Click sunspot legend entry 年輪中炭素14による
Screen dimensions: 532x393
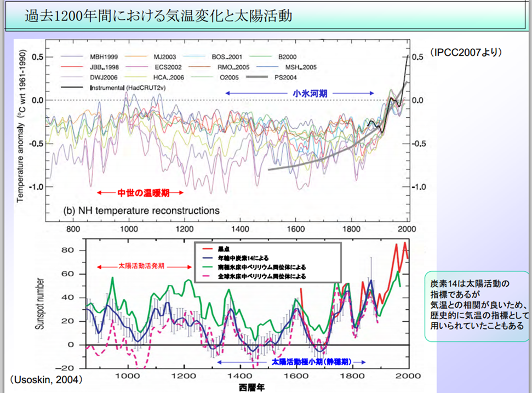click(243, 258)
